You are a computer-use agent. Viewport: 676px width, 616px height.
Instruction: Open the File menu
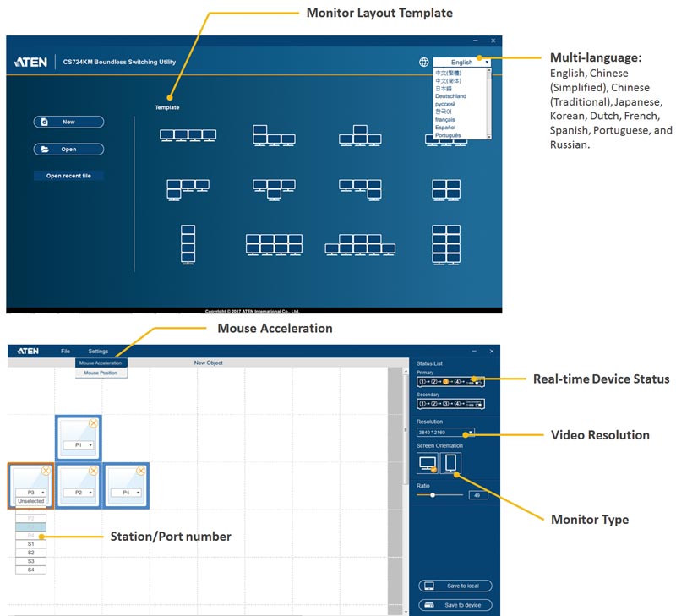[66, 351]
